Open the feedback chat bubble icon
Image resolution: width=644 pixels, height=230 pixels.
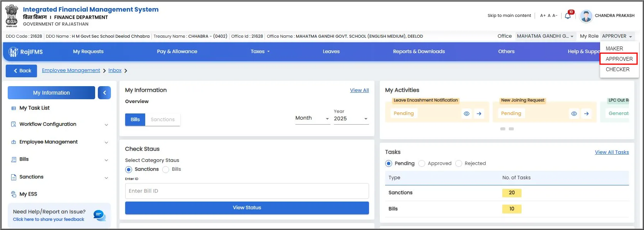coord(99,215)
